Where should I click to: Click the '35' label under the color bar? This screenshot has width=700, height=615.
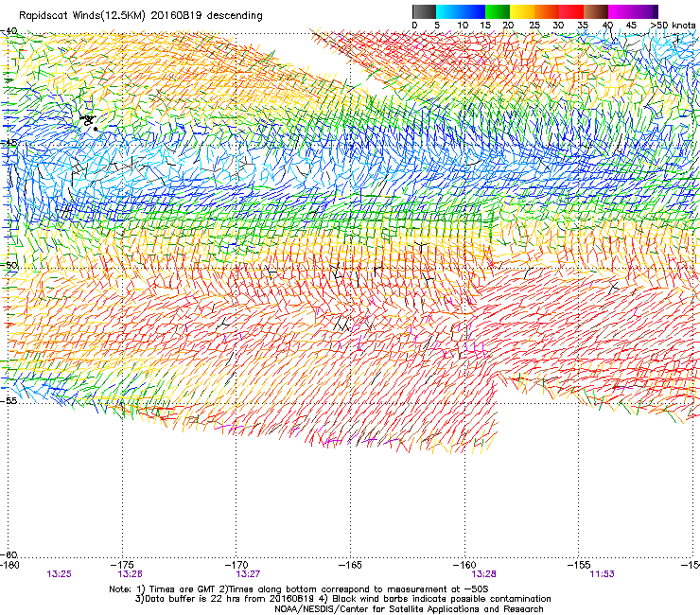583,26
